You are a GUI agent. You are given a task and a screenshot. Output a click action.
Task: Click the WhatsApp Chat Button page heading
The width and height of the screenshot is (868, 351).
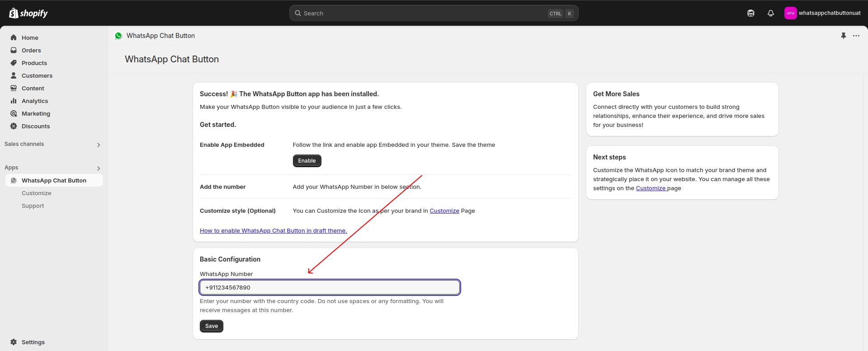click(x=172, y=59)
